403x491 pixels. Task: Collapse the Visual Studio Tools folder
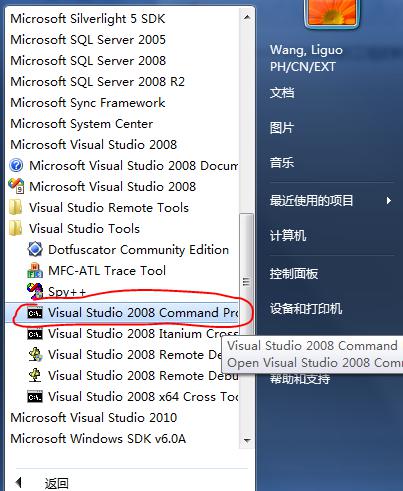pyautogui.click(x=75, y=229)
